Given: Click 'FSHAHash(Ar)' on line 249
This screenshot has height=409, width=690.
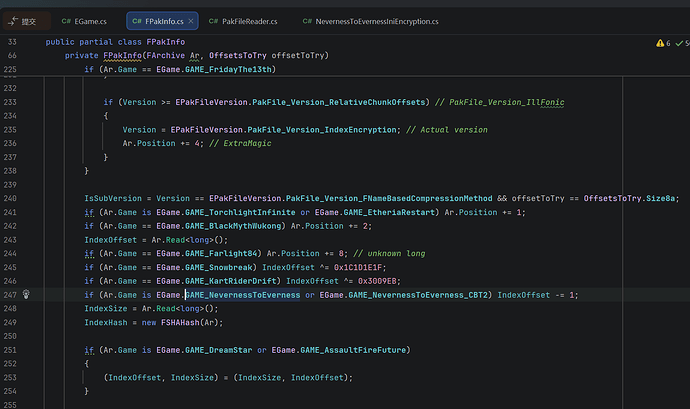Looking at the screenshot, I should click(x=190, y=322).
